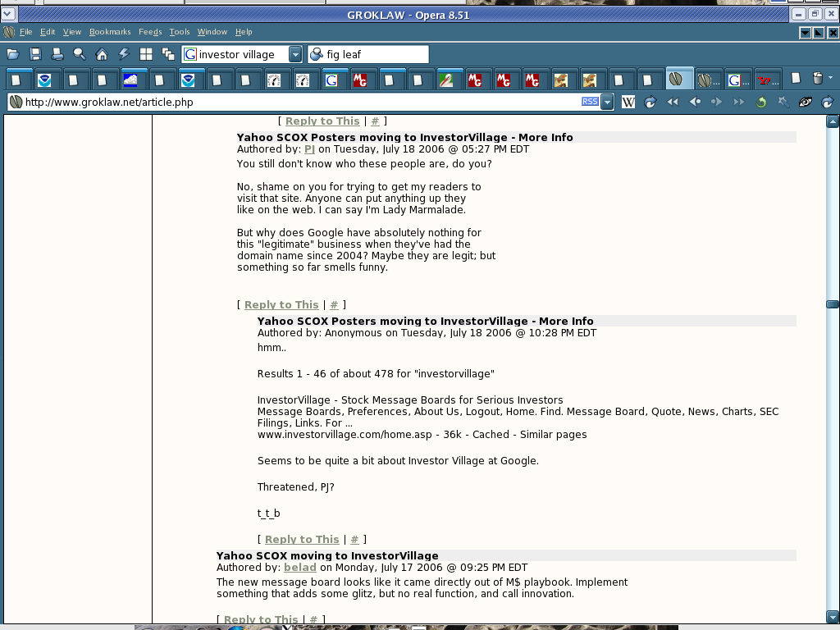Image resolution: width=840 pixels, height=630 pixels.
Task: Open the View menu
Action: pyautogui.click(x=72, y=32)
